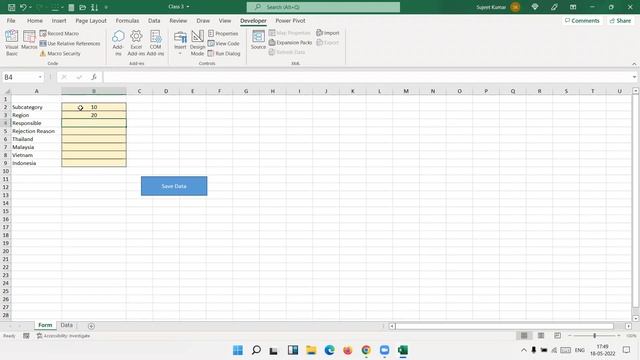Click the Save icon in title bar
Screen dimensions: 640x360
(11, 7)
